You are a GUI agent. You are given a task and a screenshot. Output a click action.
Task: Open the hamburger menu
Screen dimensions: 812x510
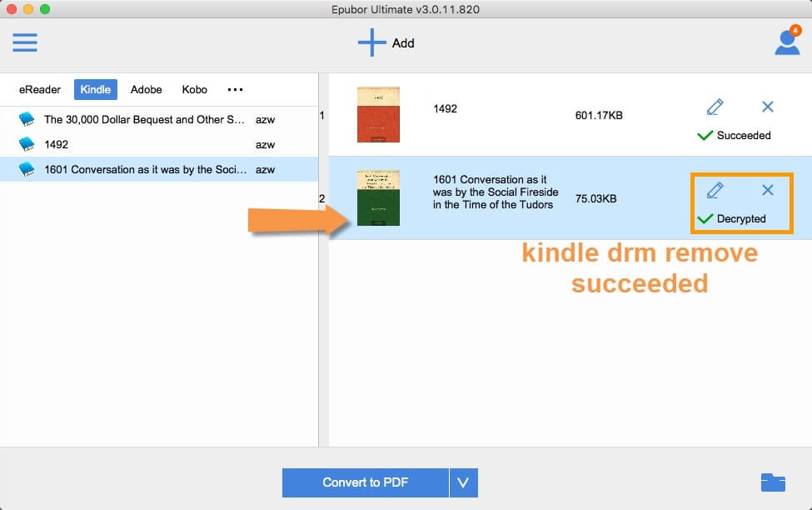(x=25, y=42)
